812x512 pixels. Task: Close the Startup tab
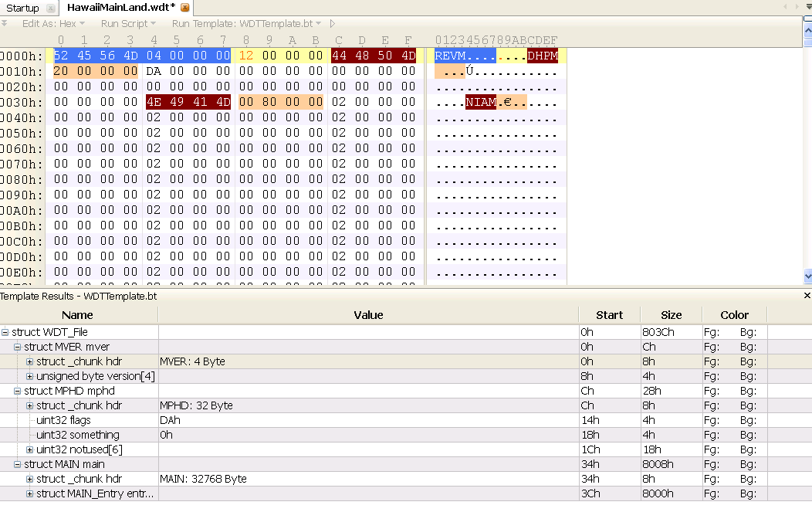(50, 8)
